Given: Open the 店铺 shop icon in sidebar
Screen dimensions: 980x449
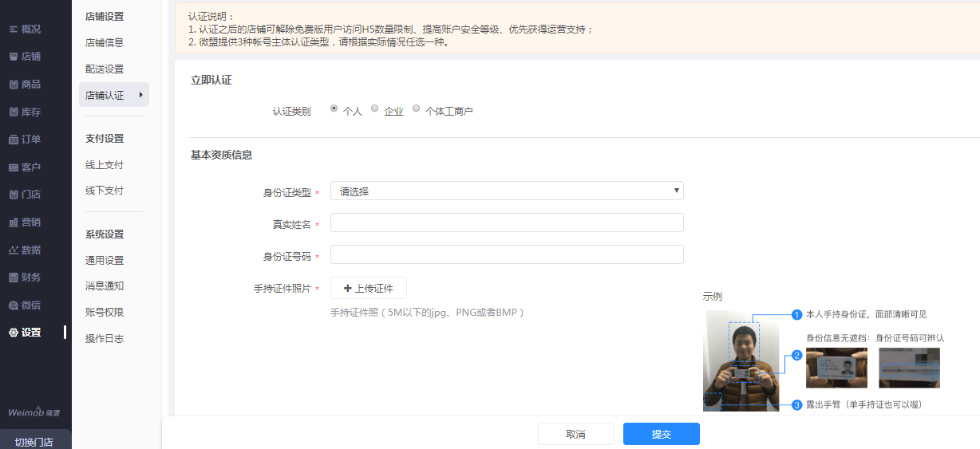Looking at the screenshot, I should [14, 57].
